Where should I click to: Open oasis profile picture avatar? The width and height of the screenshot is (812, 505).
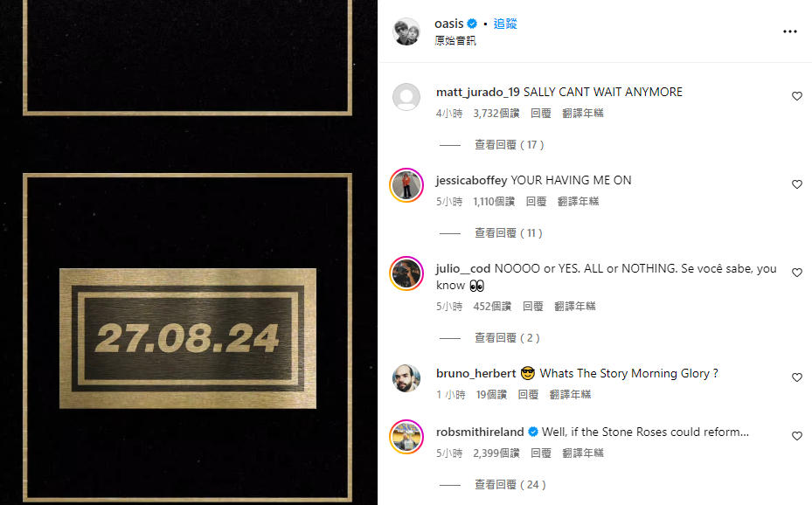(x=406, y=31)
